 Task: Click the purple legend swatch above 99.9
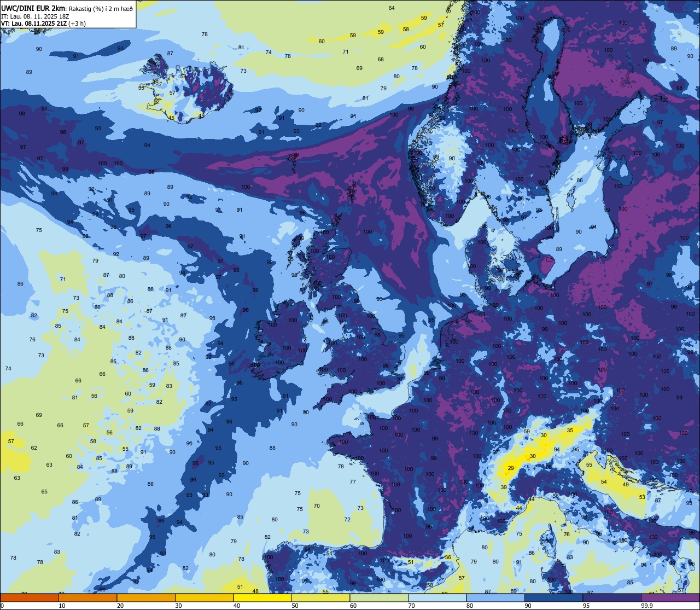(x=670, y=597)
